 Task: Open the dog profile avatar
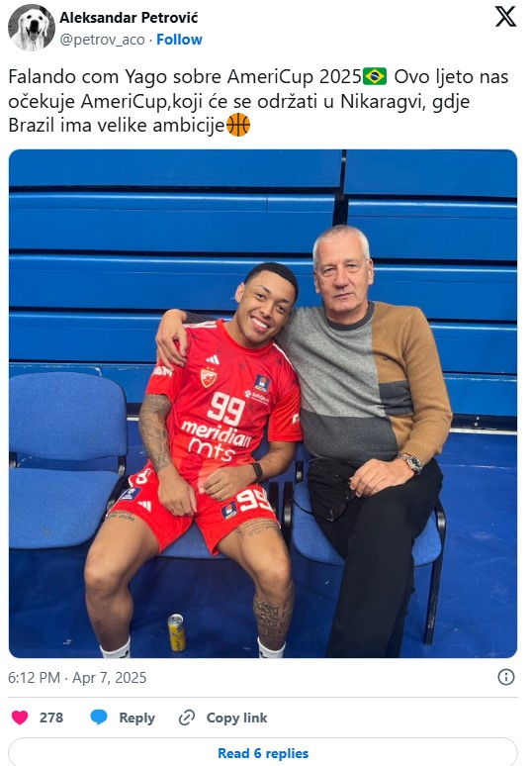tap(32, 28)
